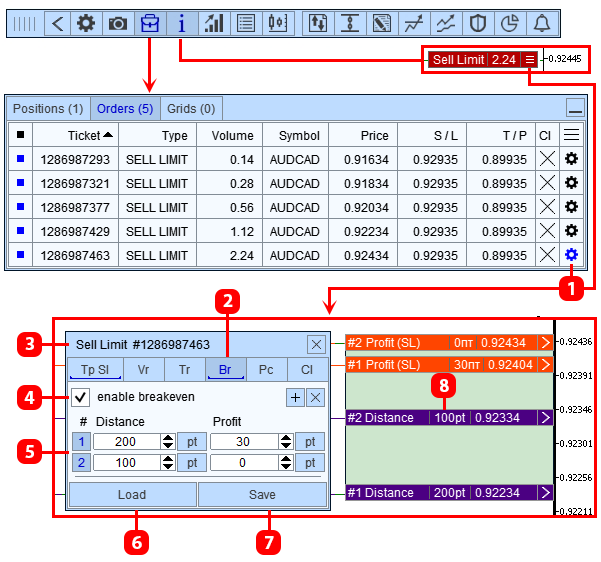Remove a breakeven level with X button
Image resolution: width=601 pixels, height=562 pixels.
(x=315, y=397)
